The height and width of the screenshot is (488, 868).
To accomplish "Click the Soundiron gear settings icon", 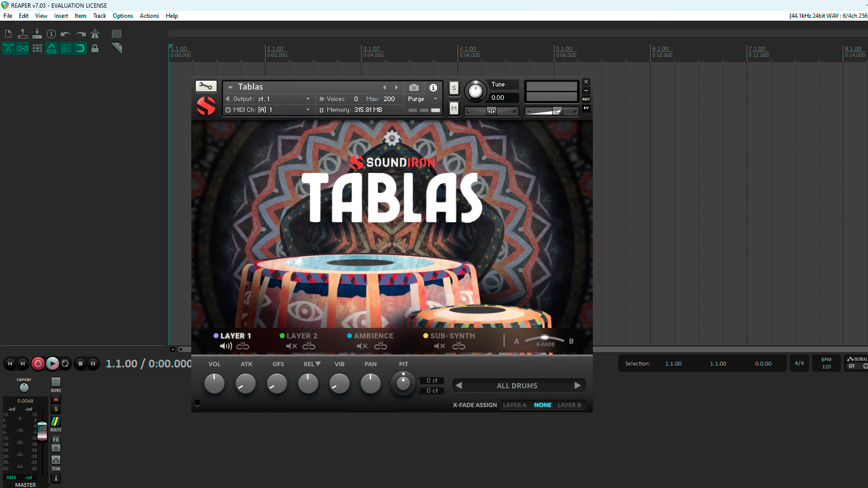I will pos(392,139).
